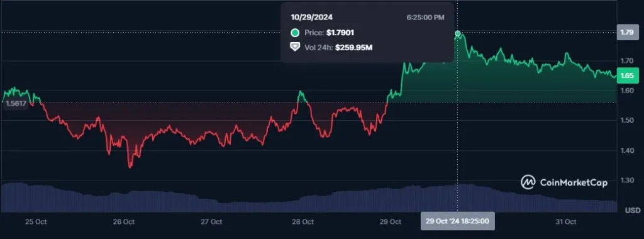This screenshot has width=644, height=239.
Task: Click the 1.5617 opening price label
Action: (16, 104)
